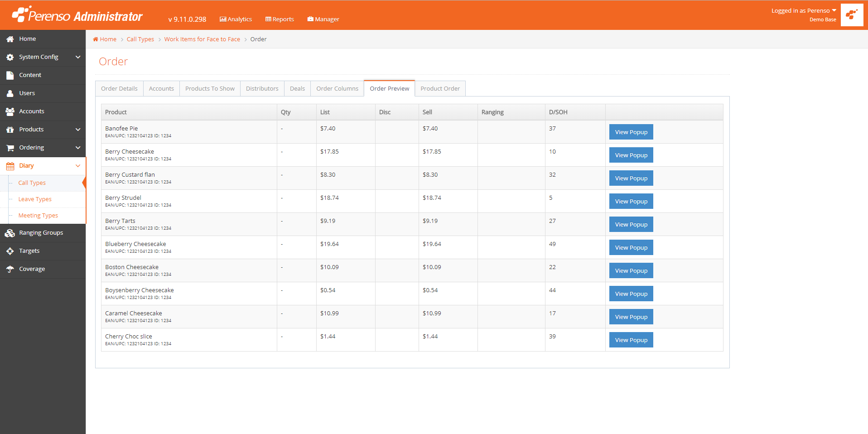Open Call Types in Diary submenu
The width and height of the screenshot is (868, 434).
coord(32,183)
